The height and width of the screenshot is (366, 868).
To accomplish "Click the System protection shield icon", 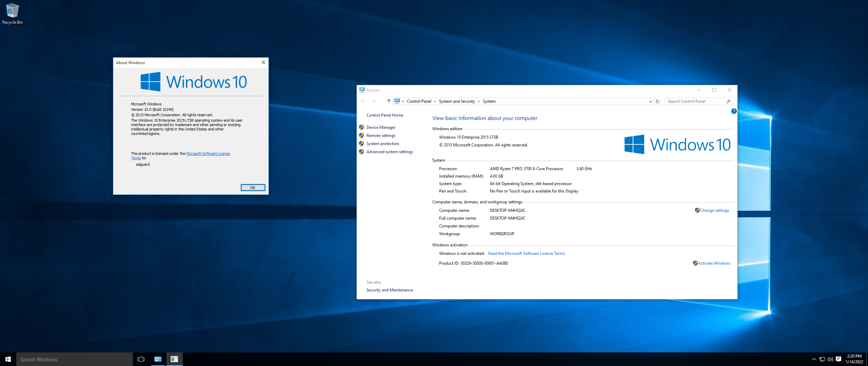I will click(361, 144).
